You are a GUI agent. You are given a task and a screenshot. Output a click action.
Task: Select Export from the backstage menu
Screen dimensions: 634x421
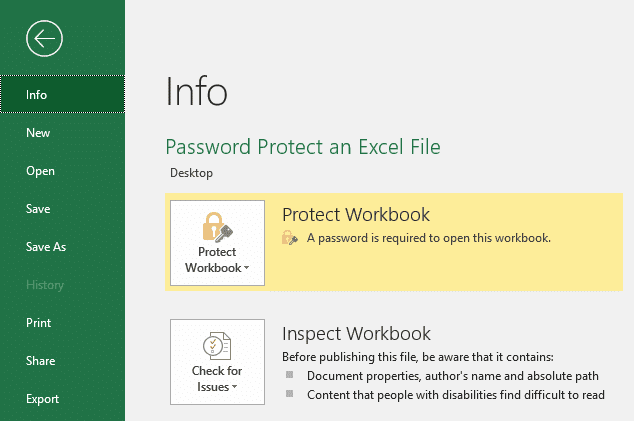click(42, 399)
